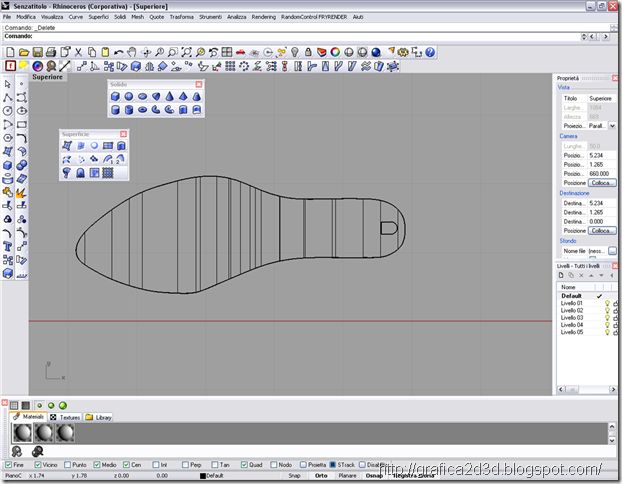Uncheck the Cen osnap checkbox
Image resolution: width=622 pixels, height=484 pixels.
[126, 465]
